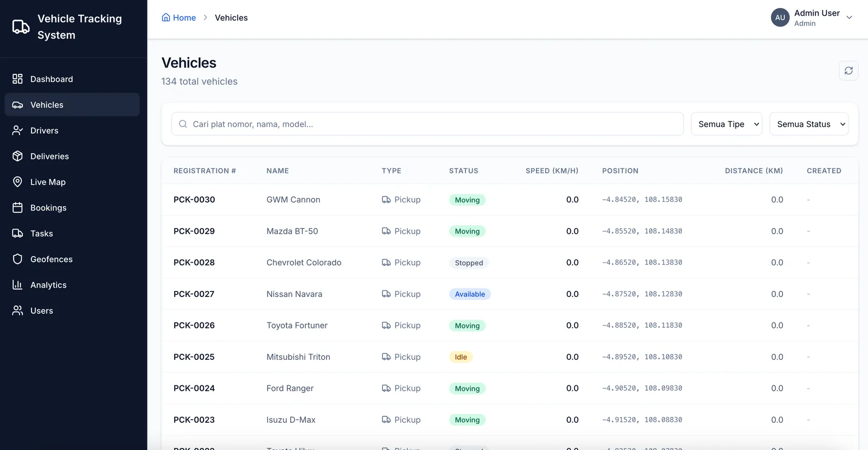Click the name Chevrolet Colorado
The height and width of the screenshot is (450, 868).
point(304,263)
